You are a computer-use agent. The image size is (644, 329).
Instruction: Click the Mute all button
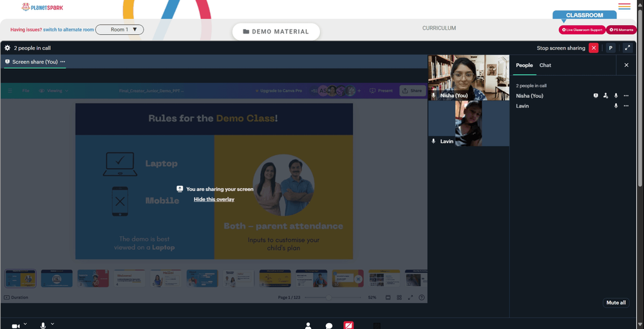(616, 303)
